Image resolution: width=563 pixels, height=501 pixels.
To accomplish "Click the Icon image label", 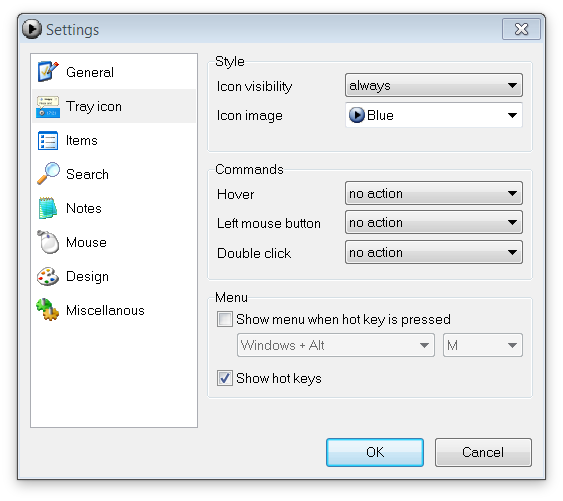I will 250,116.
